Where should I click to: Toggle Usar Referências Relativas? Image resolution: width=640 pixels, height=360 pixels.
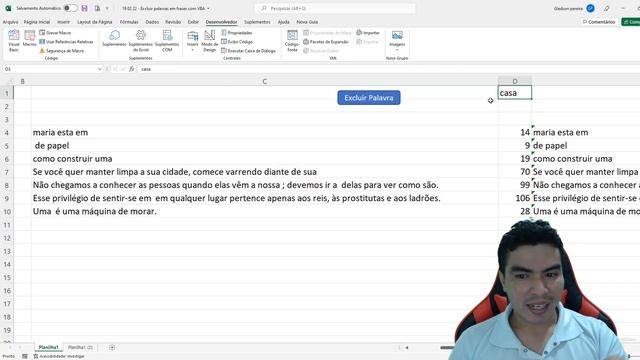click(66, 42)
